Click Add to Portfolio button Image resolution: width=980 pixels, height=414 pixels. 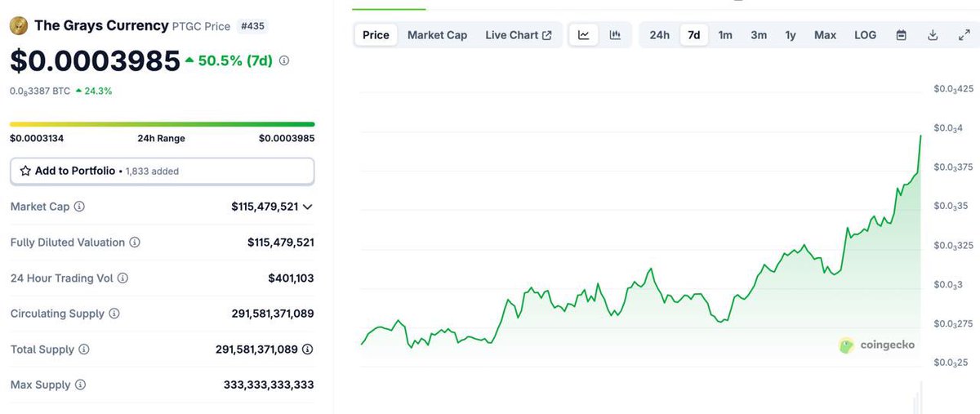coord(162,171)
